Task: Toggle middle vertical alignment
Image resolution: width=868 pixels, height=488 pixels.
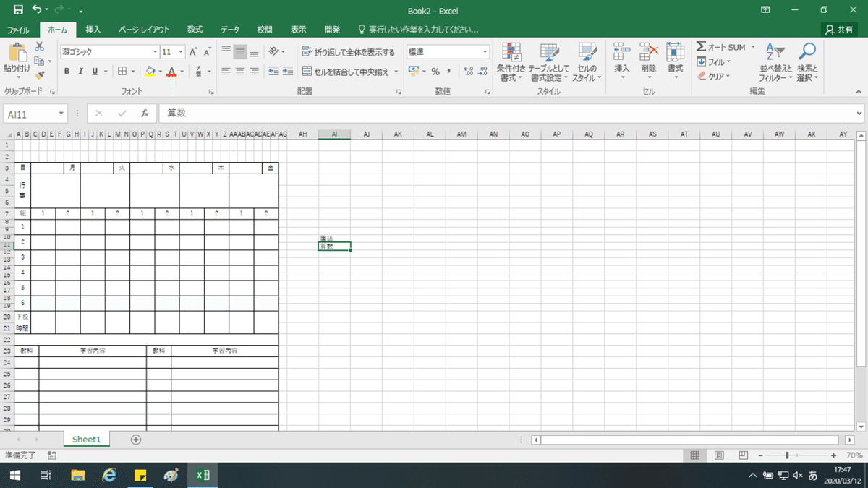Action: (240, 51)
